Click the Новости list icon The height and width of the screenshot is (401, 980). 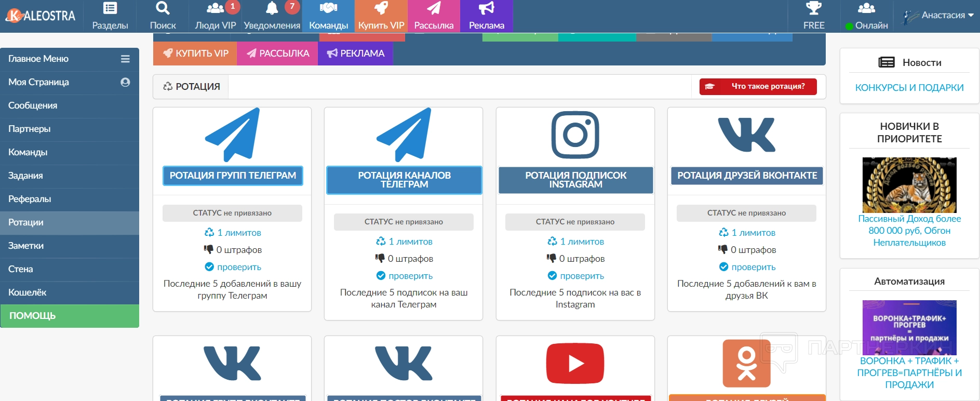point(887,62)
